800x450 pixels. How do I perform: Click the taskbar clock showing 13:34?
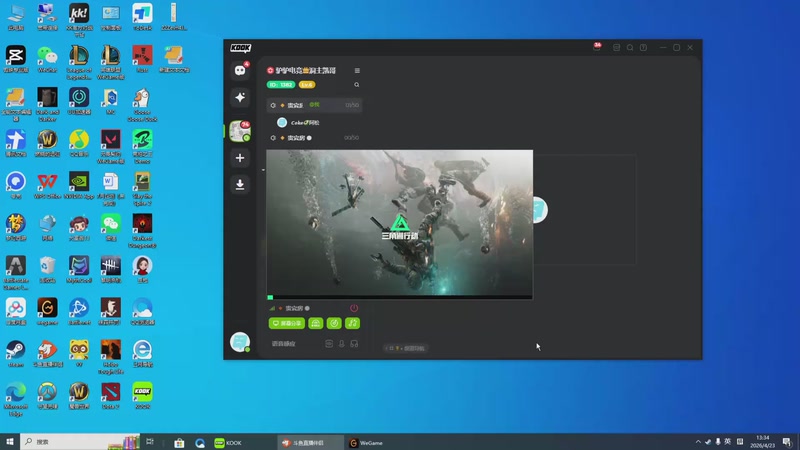763,442
